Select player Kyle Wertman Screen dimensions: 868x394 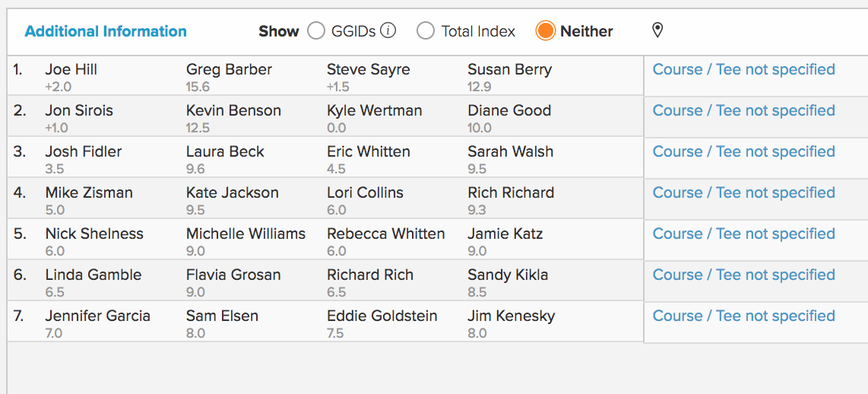point(374,111)
